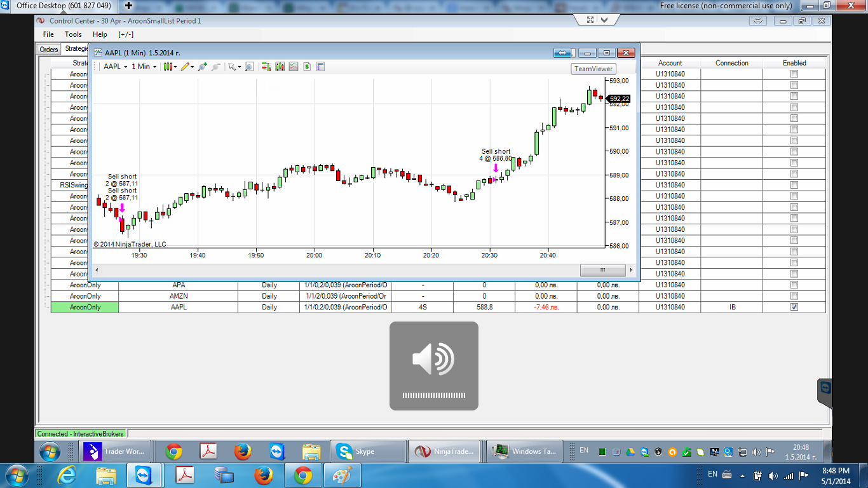Toggle full screen in TeamViewer session toolbar
Viewport: 868px width, 488px height.
(x=590, y=20)
